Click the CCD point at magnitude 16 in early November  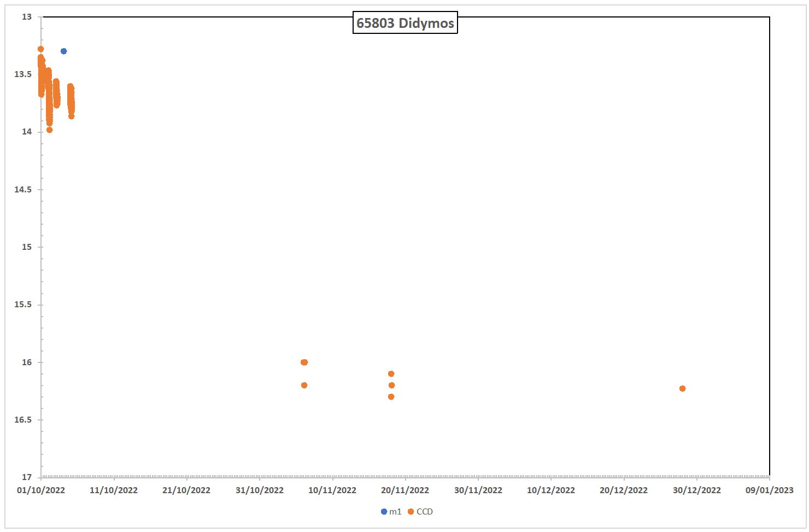(304, 363)
